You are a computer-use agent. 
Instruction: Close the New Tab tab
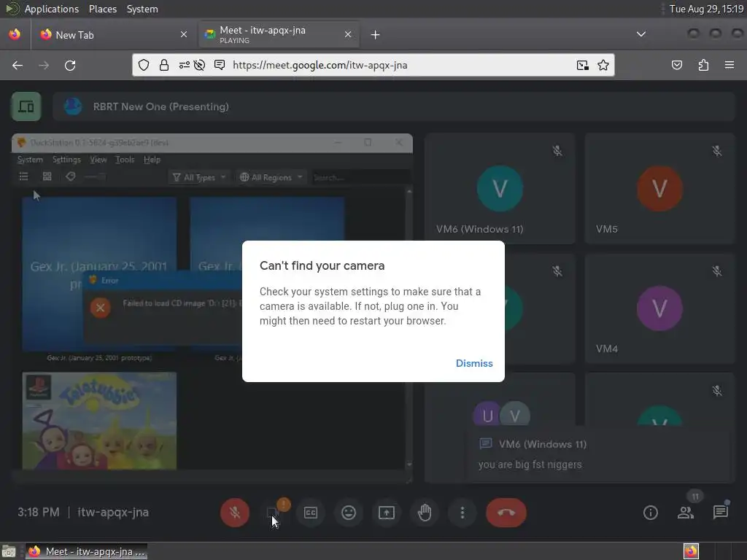183,34
